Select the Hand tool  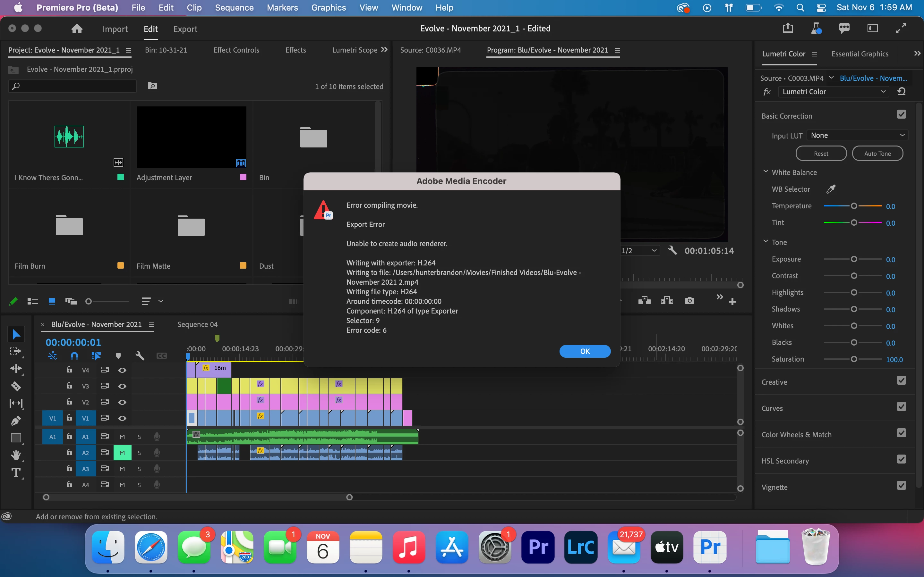tap(16, 455)
